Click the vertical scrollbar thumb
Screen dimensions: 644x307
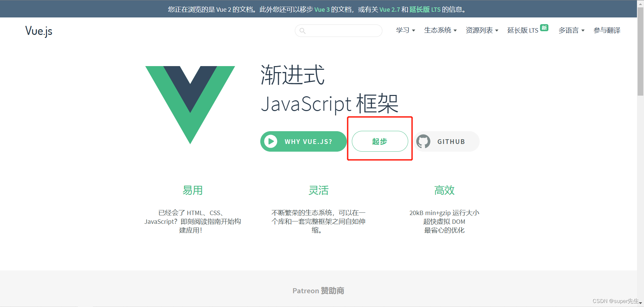coord(640,50)
